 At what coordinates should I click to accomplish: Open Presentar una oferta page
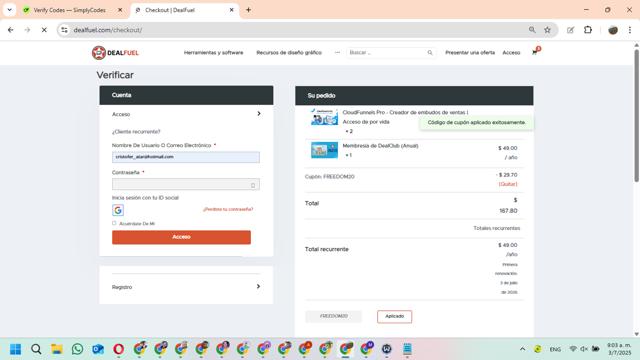[x=470, y=53]
